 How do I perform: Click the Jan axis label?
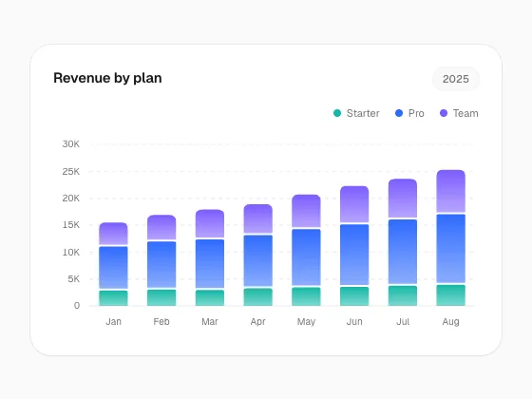113,321
